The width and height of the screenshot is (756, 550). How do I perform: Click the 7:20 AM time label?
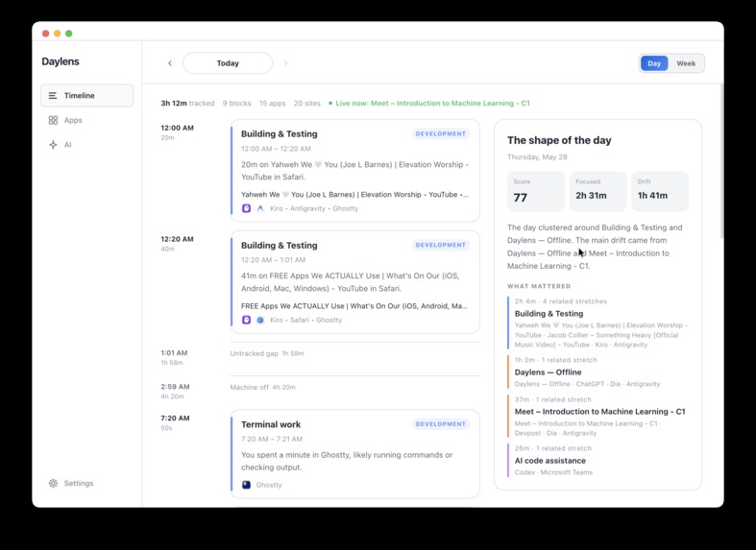(x=175, y=418)
